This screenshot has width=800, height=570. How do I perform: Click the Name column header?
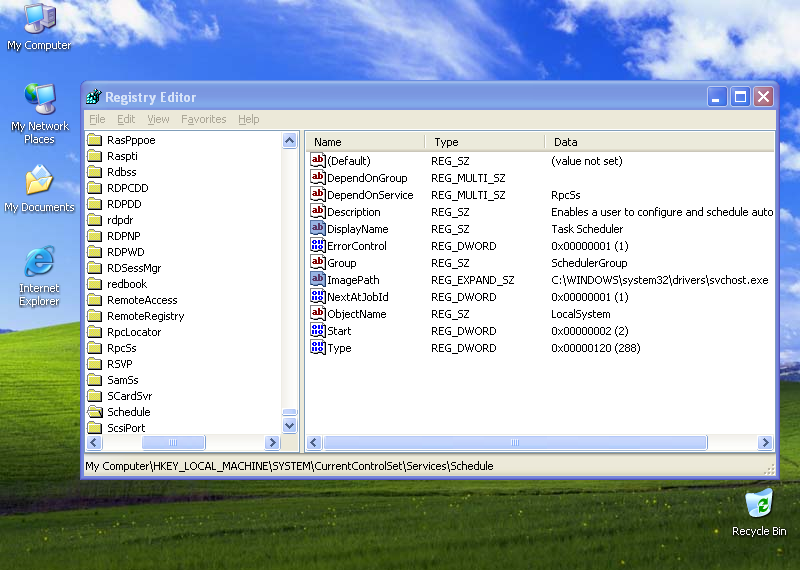coord(365,142)
